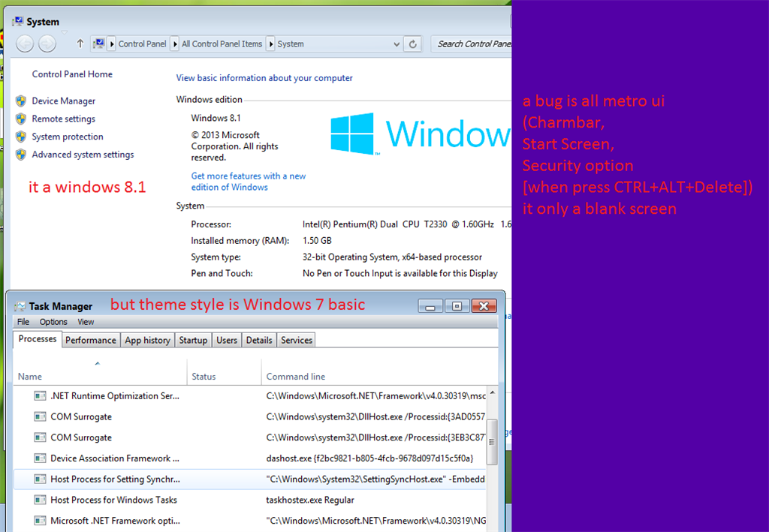Viewport: 769px width, 532px height.
Task: Click the back navigation arrow
Action: point(24,44)
